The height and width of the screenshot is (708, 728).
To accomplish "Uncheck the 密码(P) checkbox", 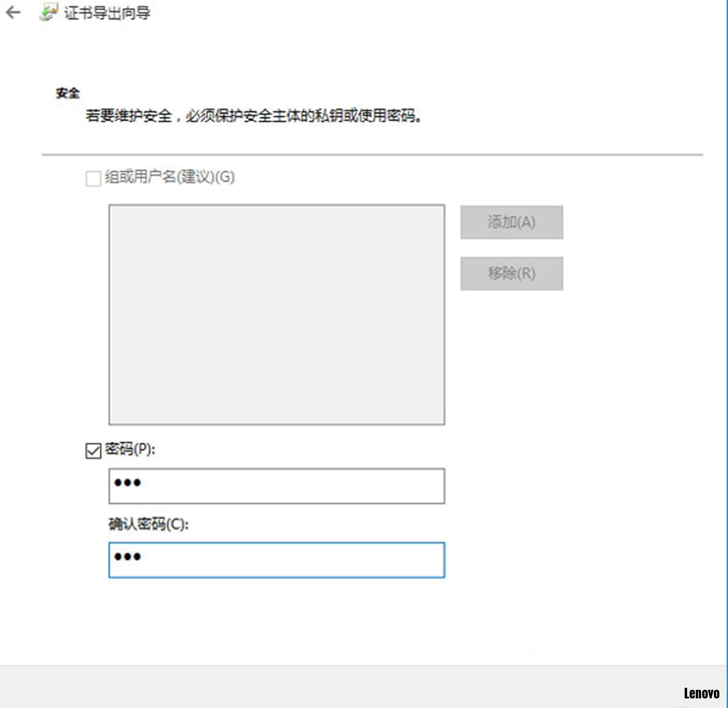I will point(94,450).
